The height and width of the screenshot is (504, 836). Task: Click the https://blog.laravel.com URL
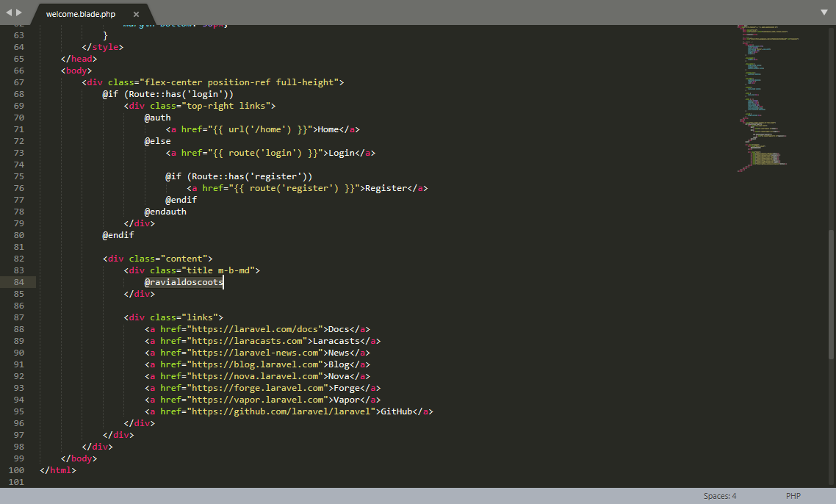tap(255, 364)
